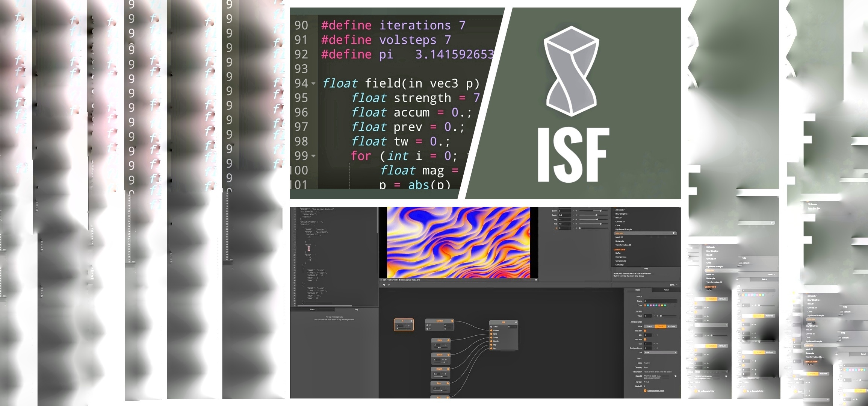Click the ISF node's grey output port
Viewport: 868px width, 406px height.
point(516,323)
